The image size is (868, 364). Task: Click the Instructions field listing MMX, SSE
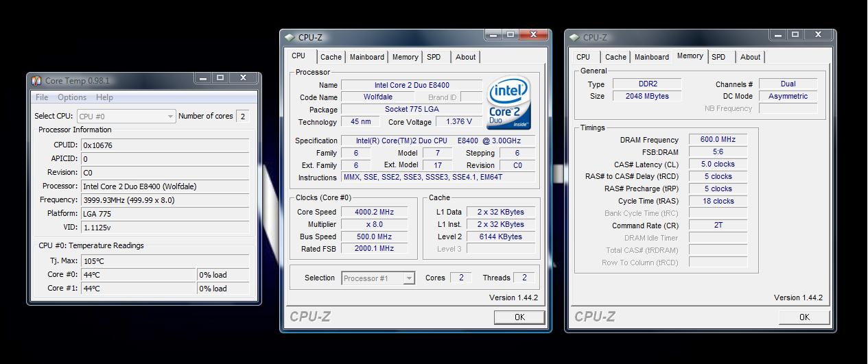(438, 178)
